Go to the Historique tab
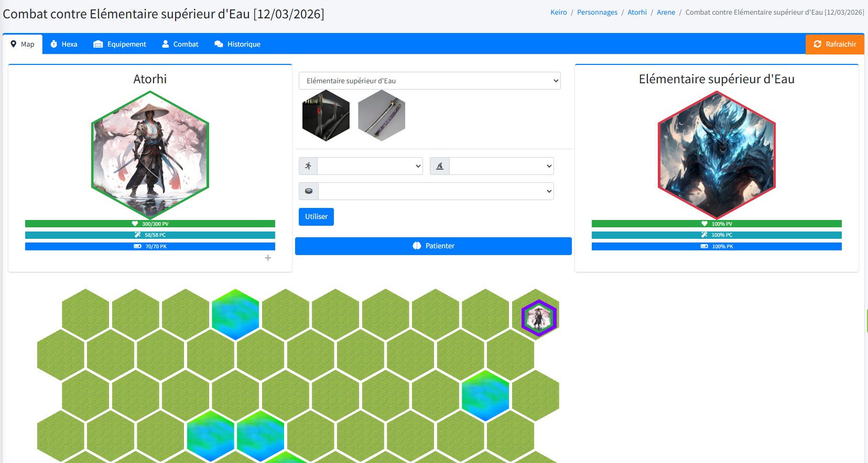The height and width of the screenshot is (463, 868). [x=237, y=44]
